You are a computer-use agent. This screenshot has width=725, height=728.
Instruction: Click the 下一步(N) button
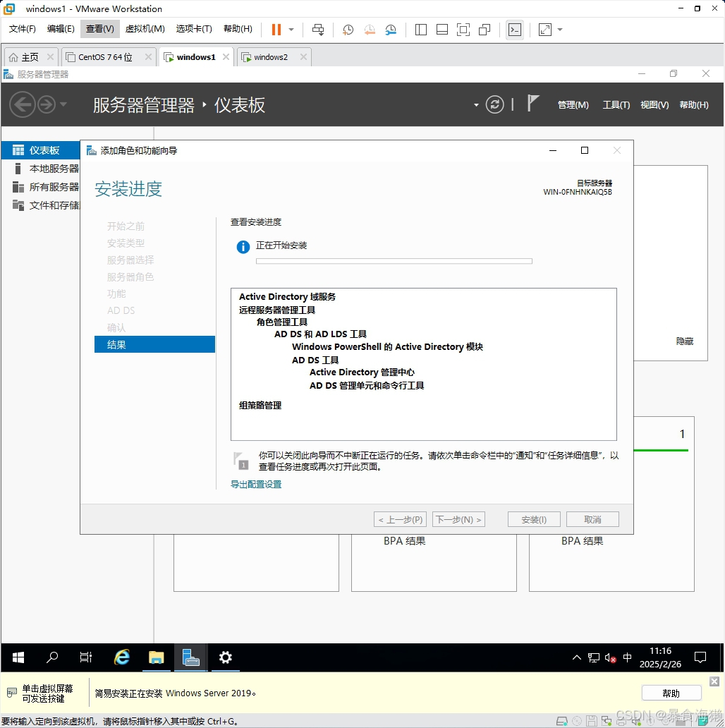pos(458,519)
